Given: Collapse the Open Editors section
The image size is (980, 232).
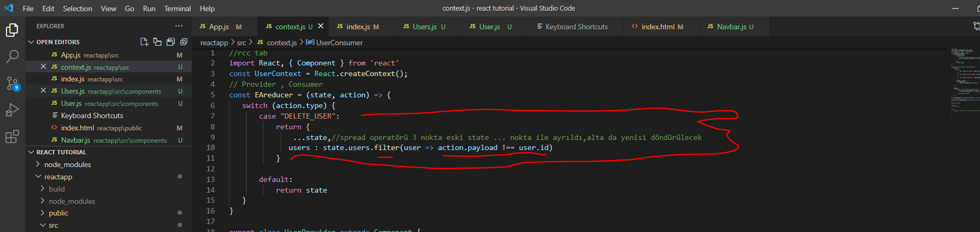Looking at the screenshot, I should tap(31, 42).
